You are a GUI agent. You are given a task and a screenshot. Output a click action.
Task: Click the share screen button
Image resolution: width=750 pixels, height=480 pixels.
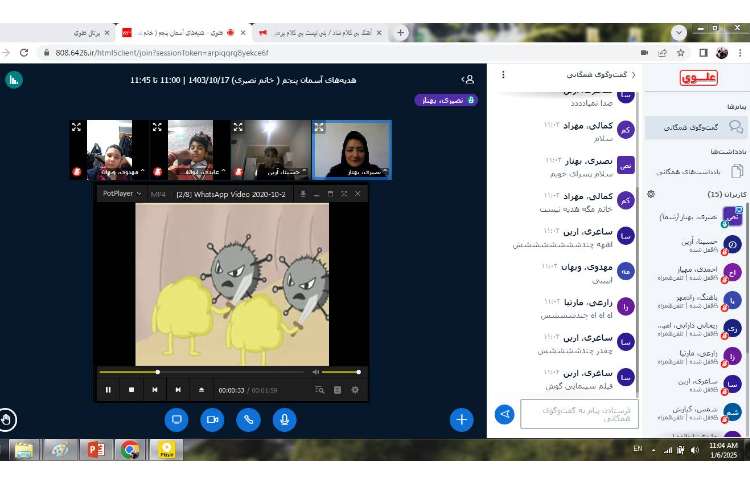[176, 419]
